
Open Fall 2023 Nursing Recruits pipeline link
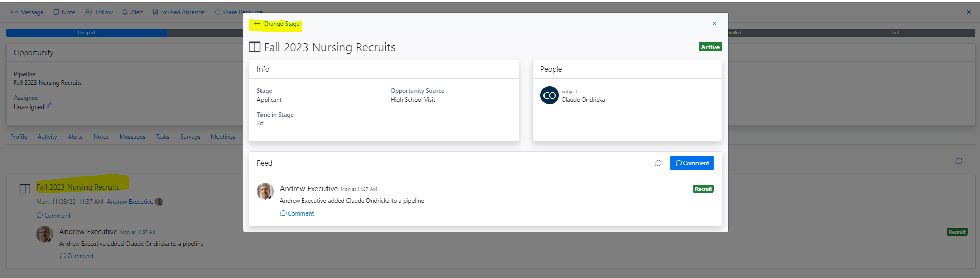click(x=78, y=187)
